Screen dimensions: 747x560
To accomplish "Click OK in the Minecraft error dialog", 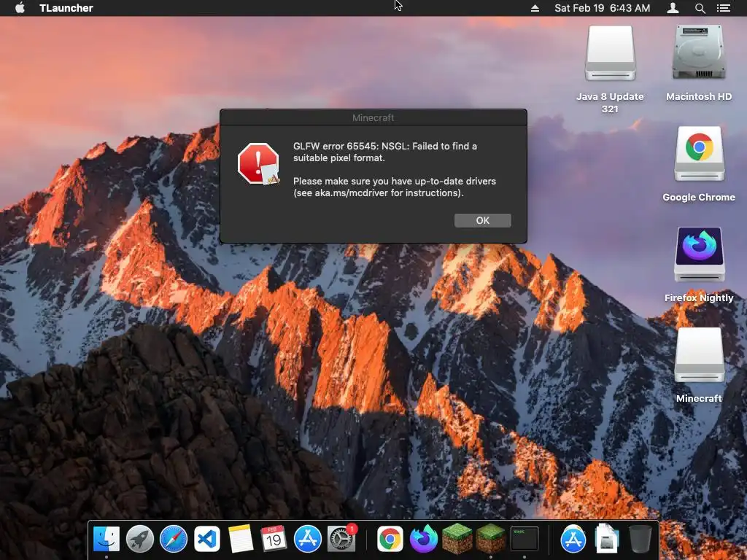I will coord(483,220).
